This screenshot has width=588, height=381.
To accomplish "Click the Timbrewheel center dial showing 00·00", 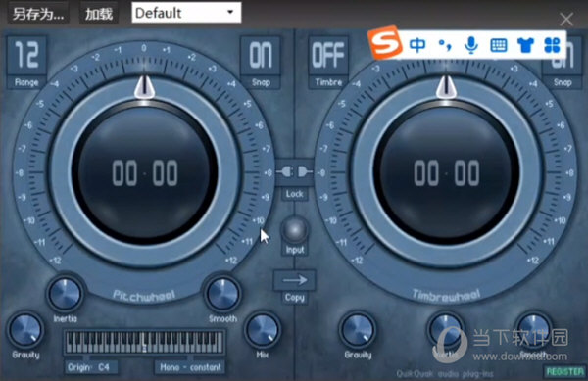I will pos(446,173).
